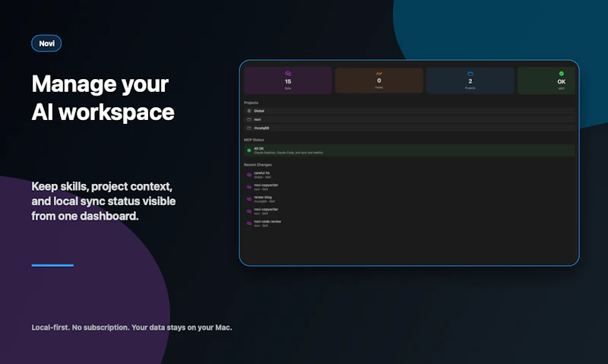Click the MCP status value OK

tap(561, 81)
